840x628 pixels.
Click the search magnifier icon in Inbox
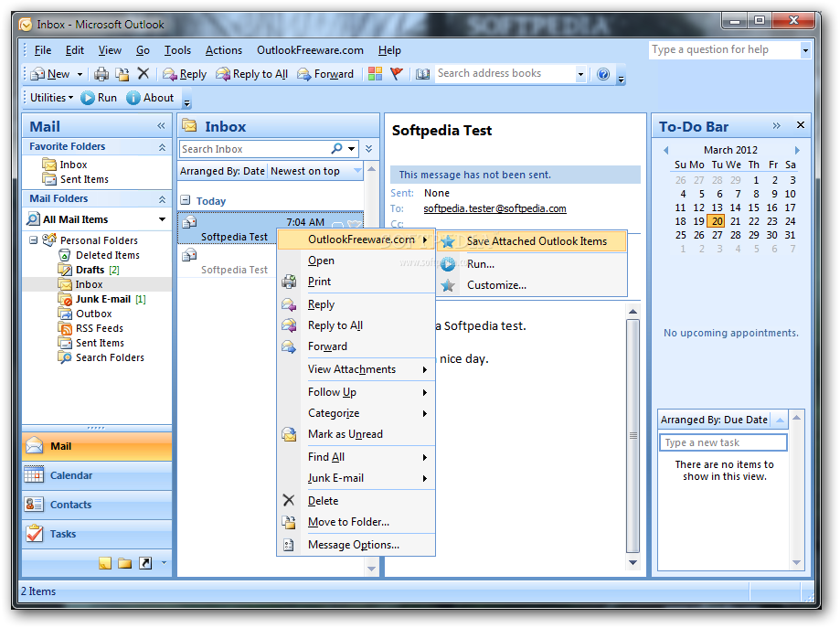pyautogui.click(x=336, y=148)
